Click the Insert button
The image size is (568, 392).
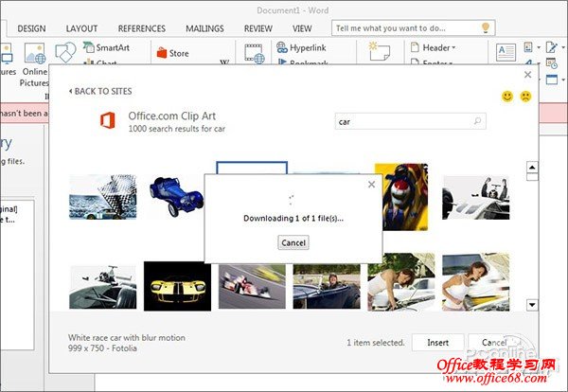coord(437,343)
